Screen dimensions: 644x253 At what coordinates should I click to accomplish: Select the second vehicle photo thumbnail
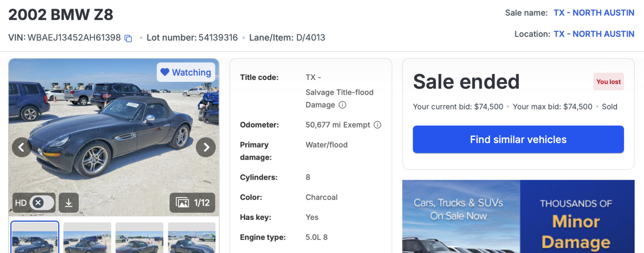pyautogui.click(x=87, y=237)
